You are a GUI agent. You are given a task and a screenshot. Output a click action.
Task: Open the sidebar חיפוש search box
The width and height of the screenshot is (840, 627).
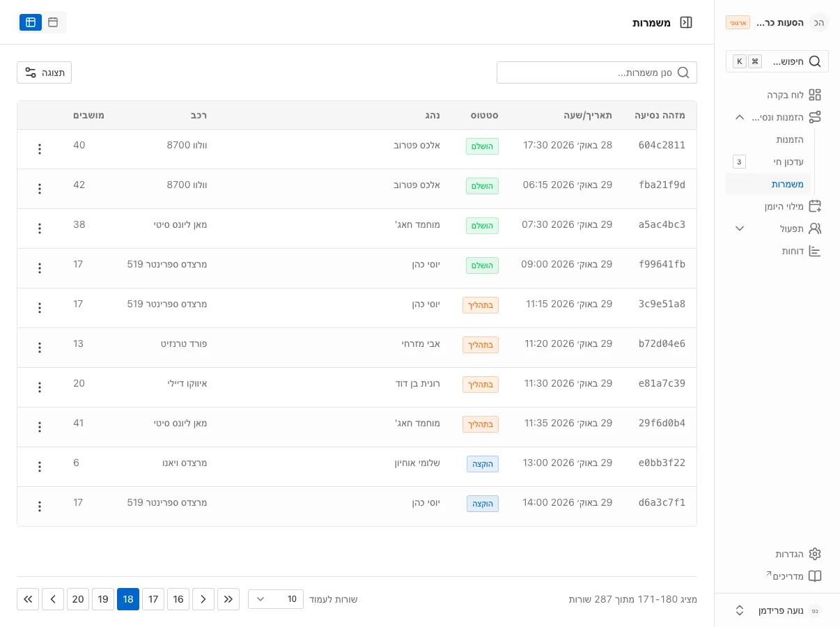777,61
